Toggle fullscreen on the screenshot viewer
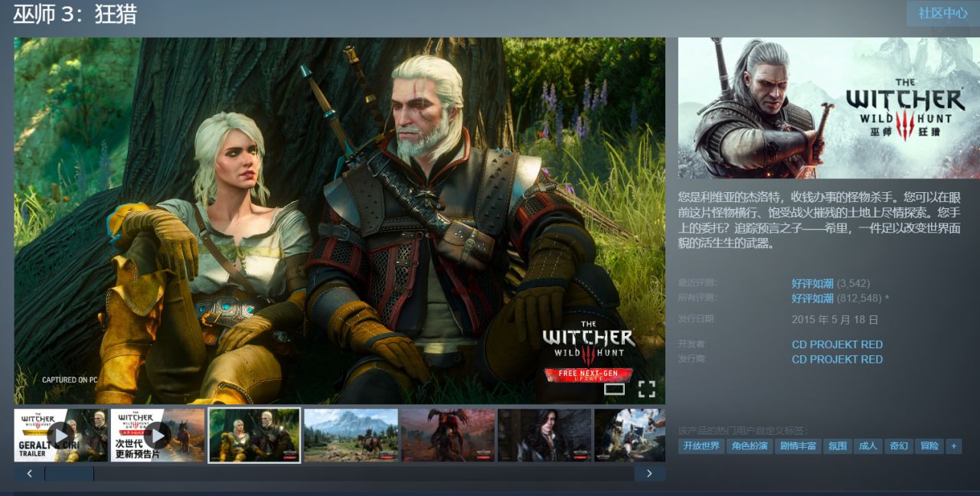Image resolution: width=980 pixels, height=496 pixels. click(647, 389)
